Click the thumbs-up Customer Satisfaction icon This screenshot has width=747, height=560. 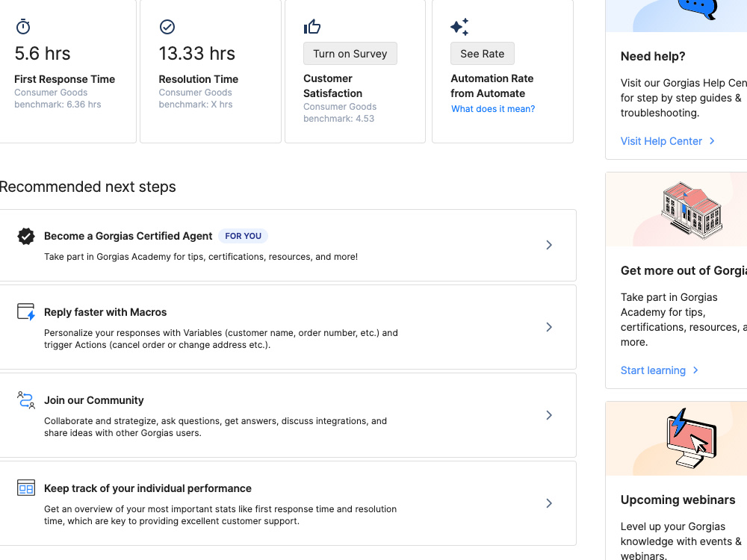point(312,27)
